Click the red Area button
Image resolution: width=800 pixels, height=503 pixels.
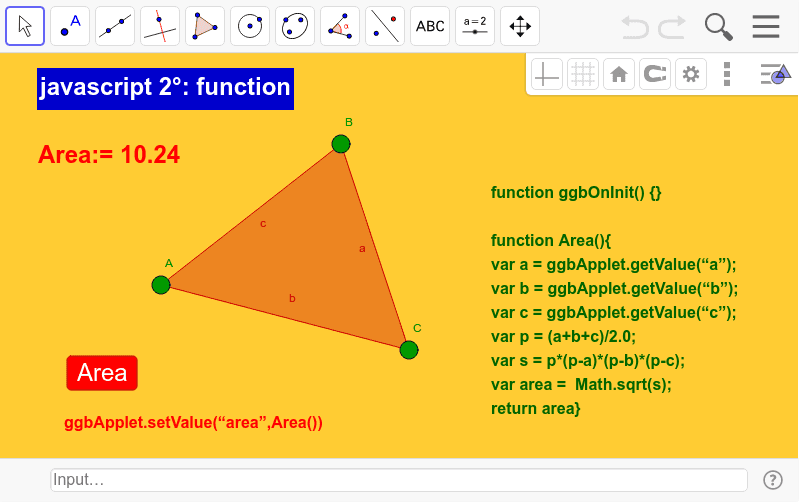[102, 373]
